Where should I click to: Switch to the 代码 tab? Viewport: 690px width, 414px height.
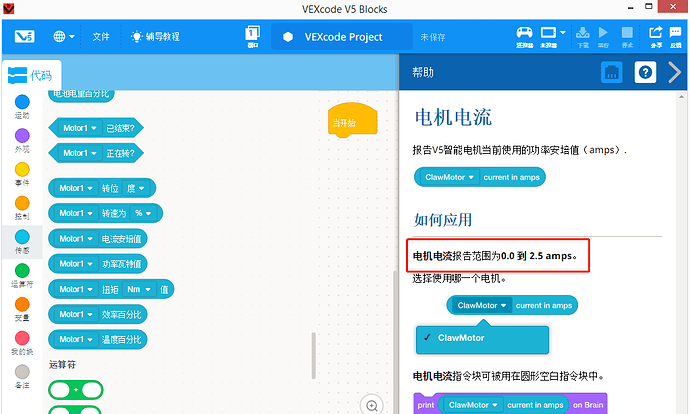pos(31,75)
